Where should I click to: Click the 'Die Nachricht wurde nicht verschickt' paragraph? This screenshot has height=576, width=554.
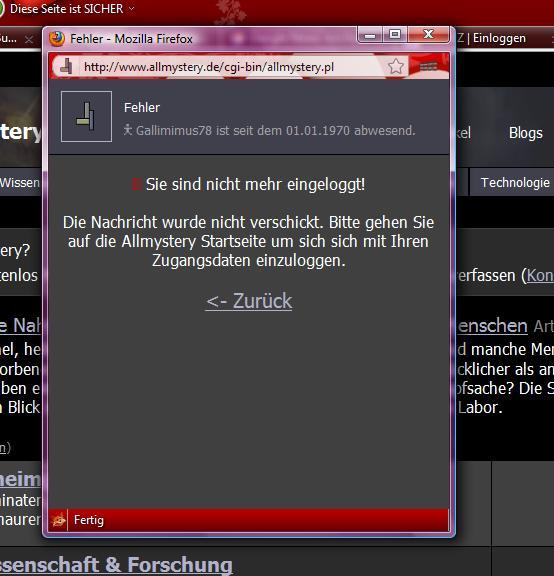[248, 241]
